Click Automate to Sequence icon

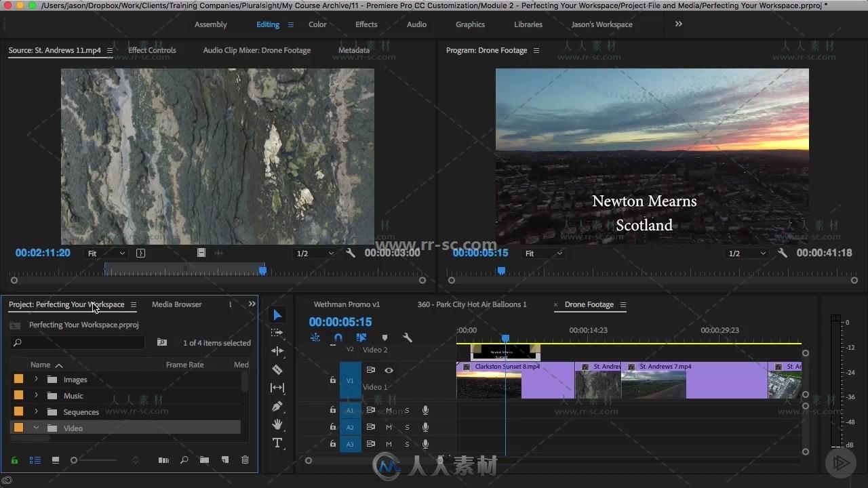coord(163,460)
